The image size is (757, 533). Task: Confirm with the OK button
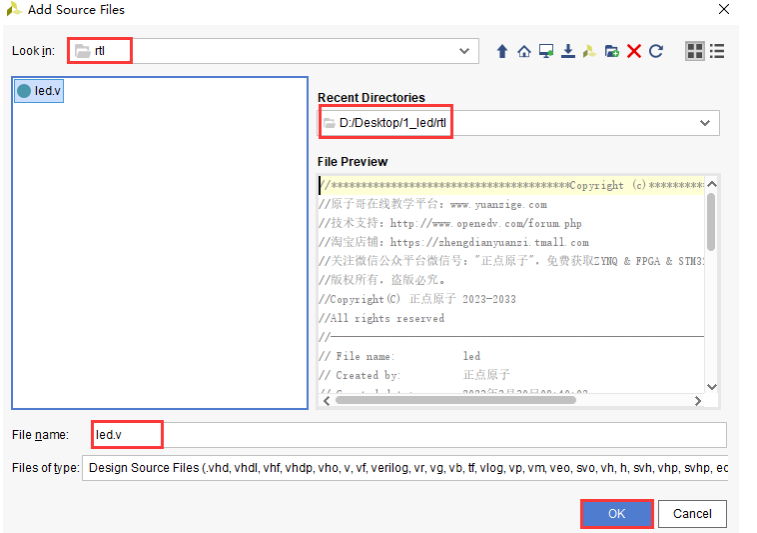616,513
